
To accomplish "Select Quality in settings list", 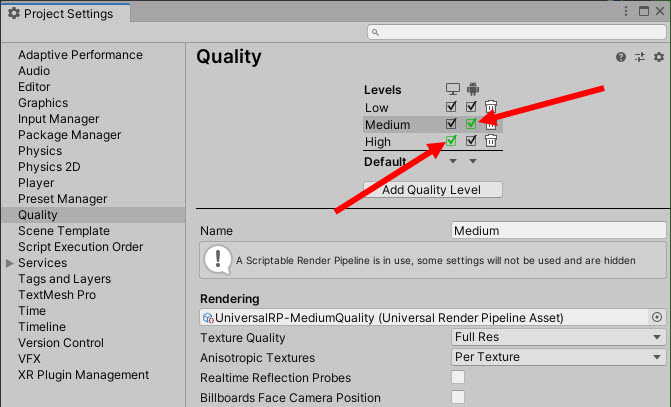I will click(93, 215).
